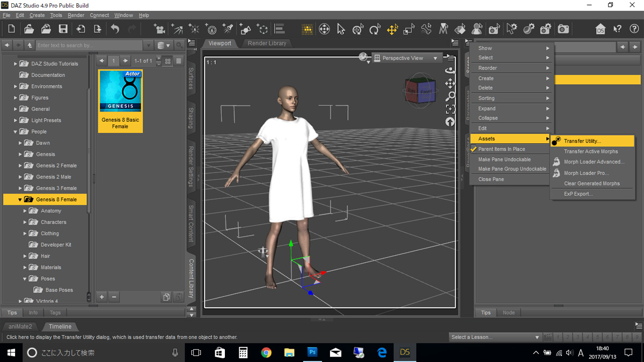The width and height of the screenshot is (644, 362).
Task: Switch to the Timeline tab
Action: 60,327
